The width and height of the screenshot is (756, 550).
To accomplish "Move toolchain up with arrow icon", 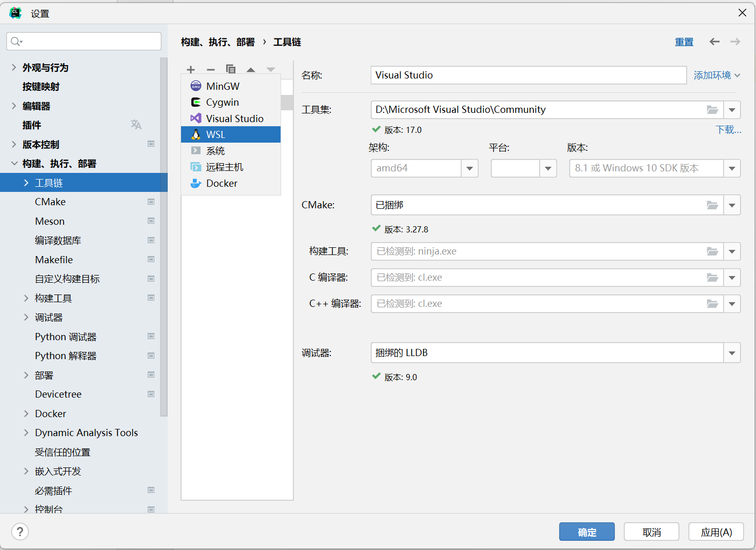I will coord(251,69).
